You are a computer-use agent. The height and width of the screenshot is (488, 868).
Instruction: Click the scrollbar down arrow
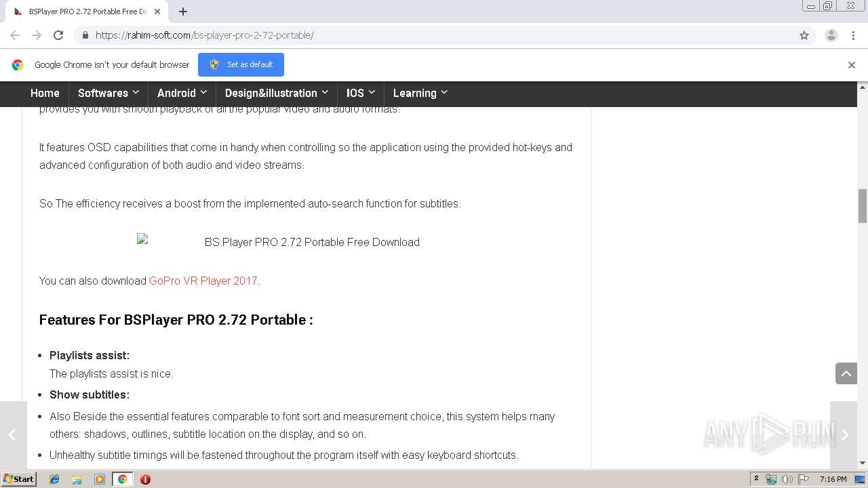(x=863, y=464)
